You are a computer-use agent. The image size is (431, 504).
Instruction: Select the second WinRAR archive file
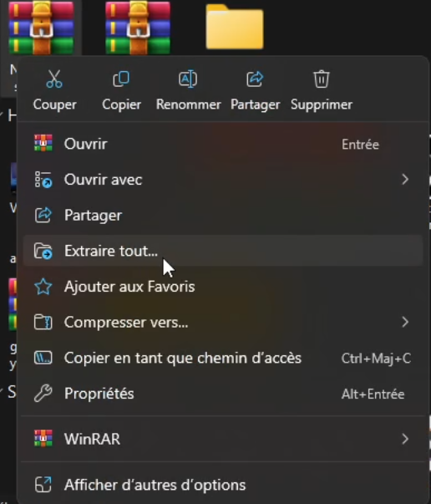pos(138,28)
